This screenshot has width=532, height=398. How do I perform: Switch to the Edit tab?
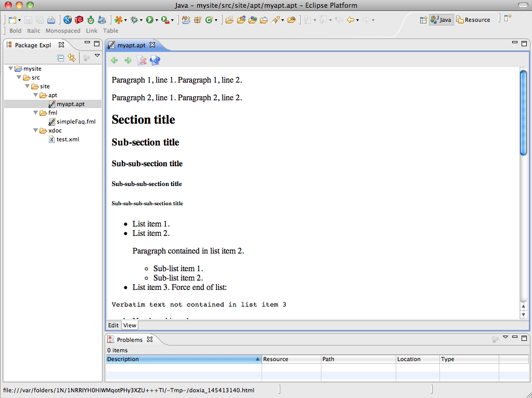(113, 325)
